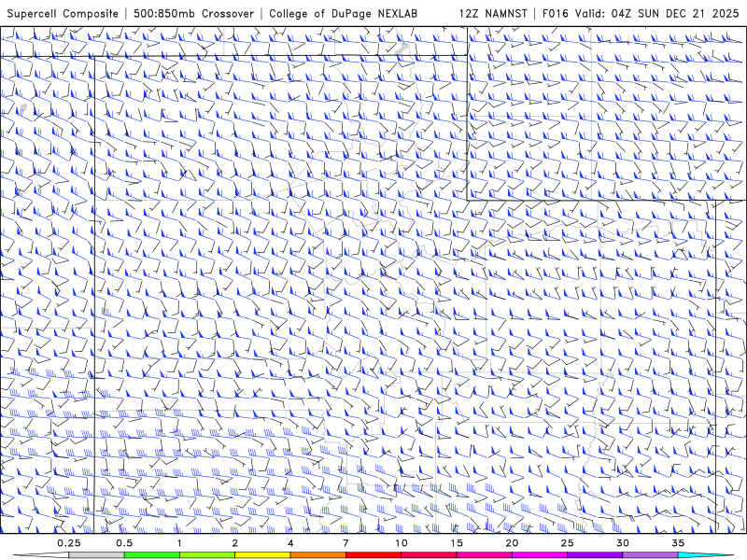Click the white legend arrow below 0.25

pyautogui.click(x=41, y=555)
